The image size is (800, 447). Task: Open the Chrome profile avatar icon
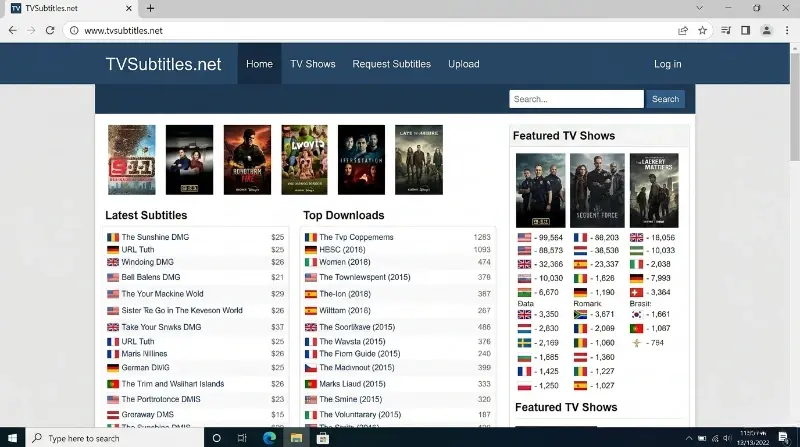766,31
